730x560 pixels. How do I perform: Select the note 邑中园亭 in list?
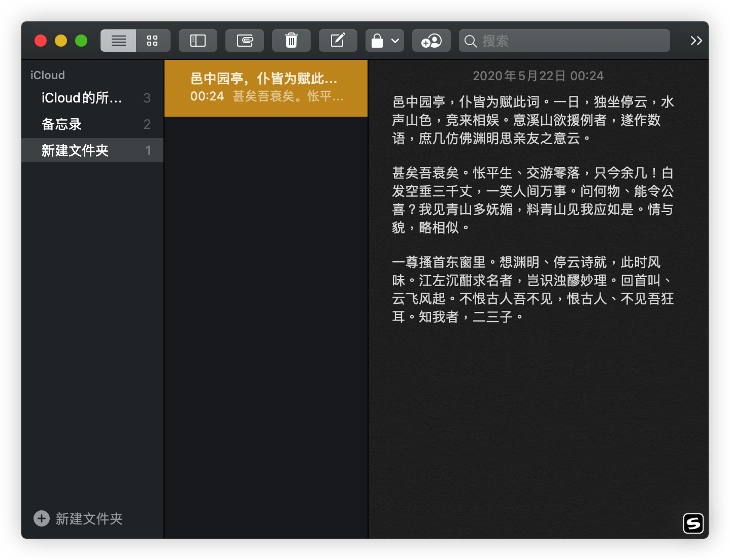(266, 88)
